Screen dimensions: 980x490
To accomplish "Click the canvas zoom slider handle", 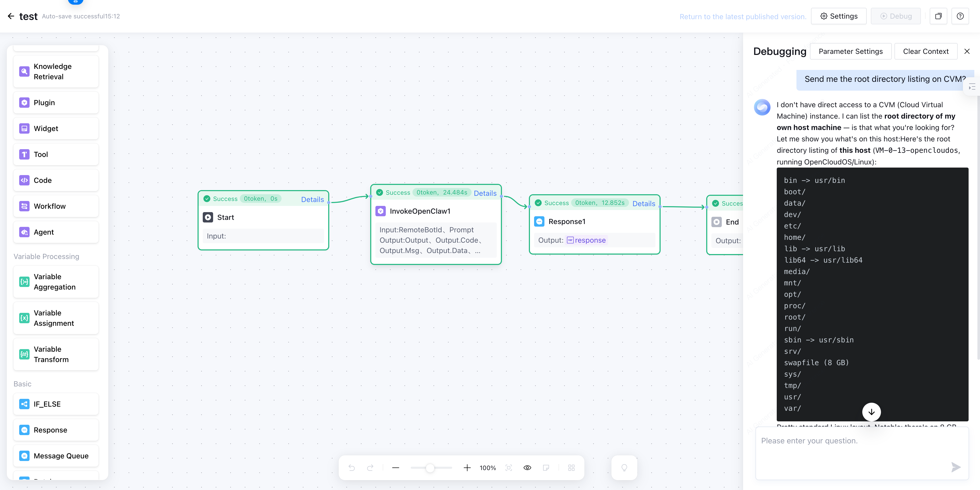I will tap(430, 467).
